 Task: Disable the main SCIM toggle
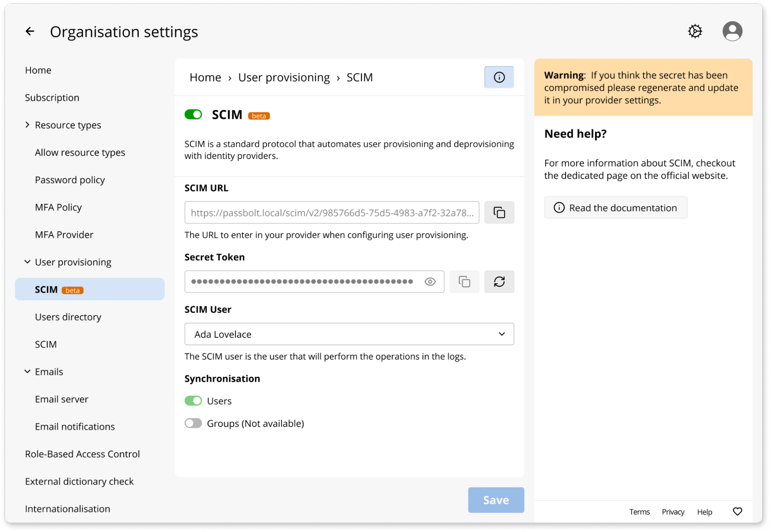[x=193, y=115]
